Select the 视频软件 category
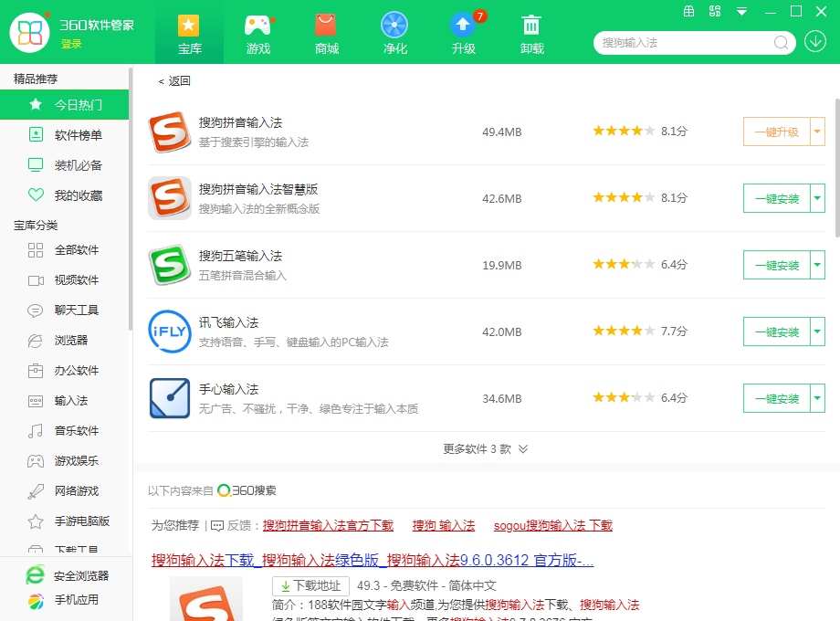The width and height of the screenshot is (840, 621). click(x=64, y=279)
